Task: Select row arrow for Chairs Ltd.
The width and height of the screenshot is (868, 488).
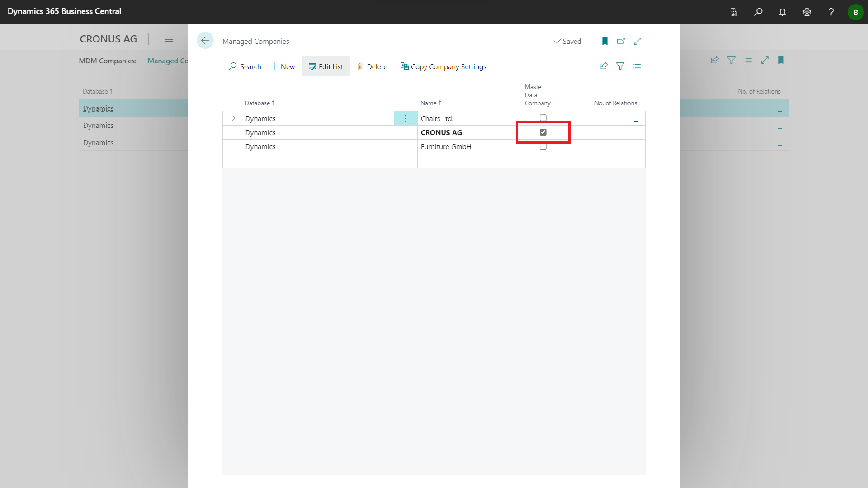Action: coord(232,118)
